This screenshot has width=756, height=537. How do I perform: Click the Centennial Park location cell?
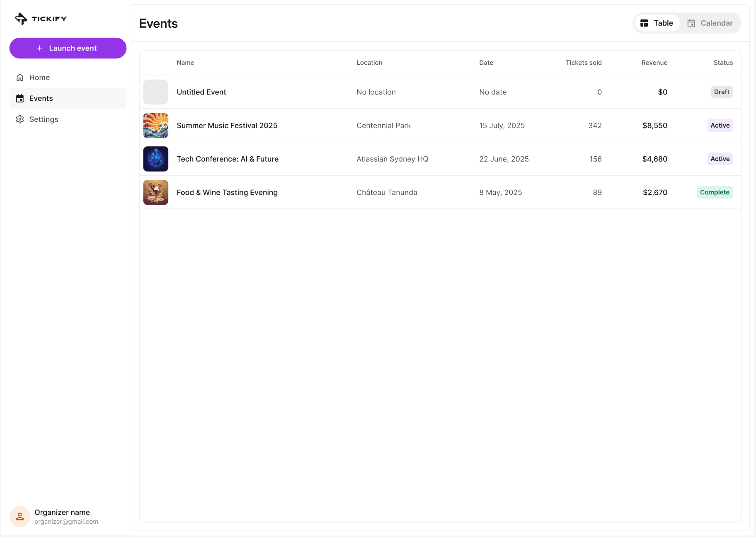tap(383, 126)
